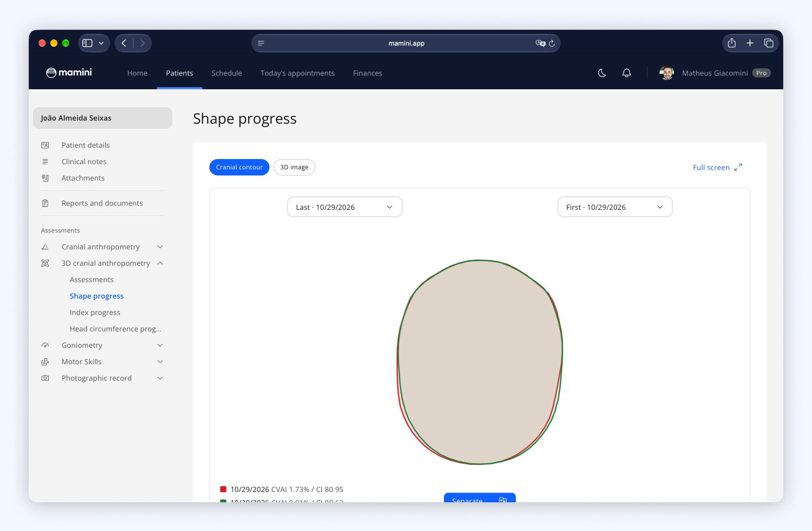The height and width of the screenshot is (531, 812).
Task: Click the browser sidebar toggle icon
Action: pos(87,43)
